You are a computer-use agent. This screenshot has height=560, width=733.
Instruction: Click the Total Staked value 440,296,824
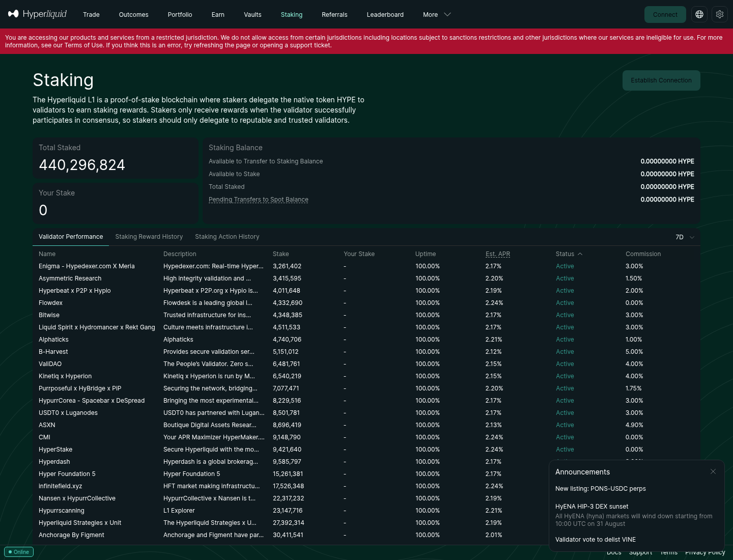click(82, 165)
